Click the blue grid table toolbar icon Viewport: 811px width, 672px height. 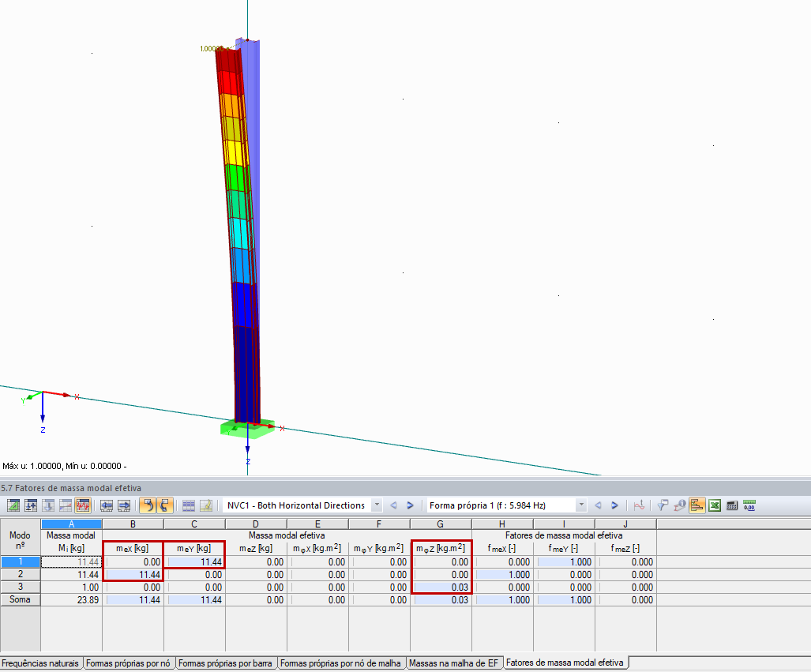tap(189, 505)
